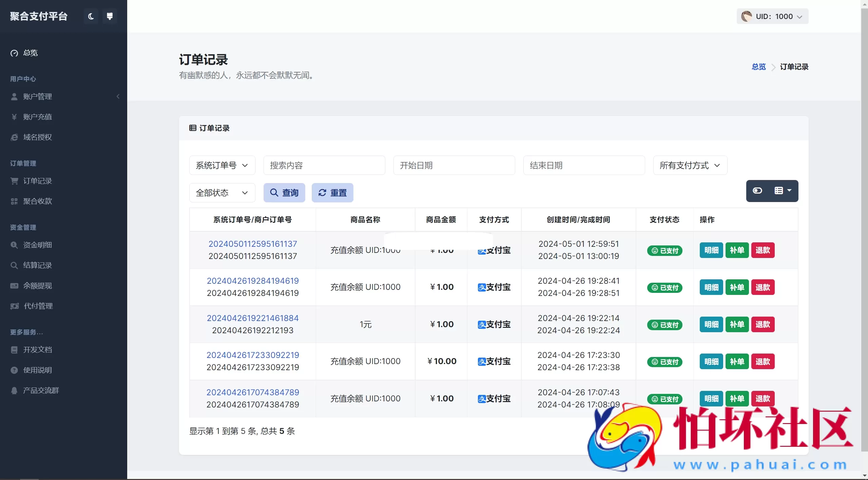The image size is (868, 480).
Task: Open the 全部状态 status filter dropdown
Action: click(222, 192)
